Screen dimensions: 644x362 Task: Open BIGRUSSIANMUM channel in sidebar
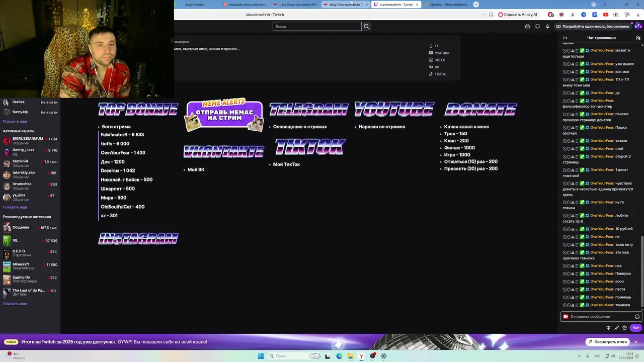(30, 141)
